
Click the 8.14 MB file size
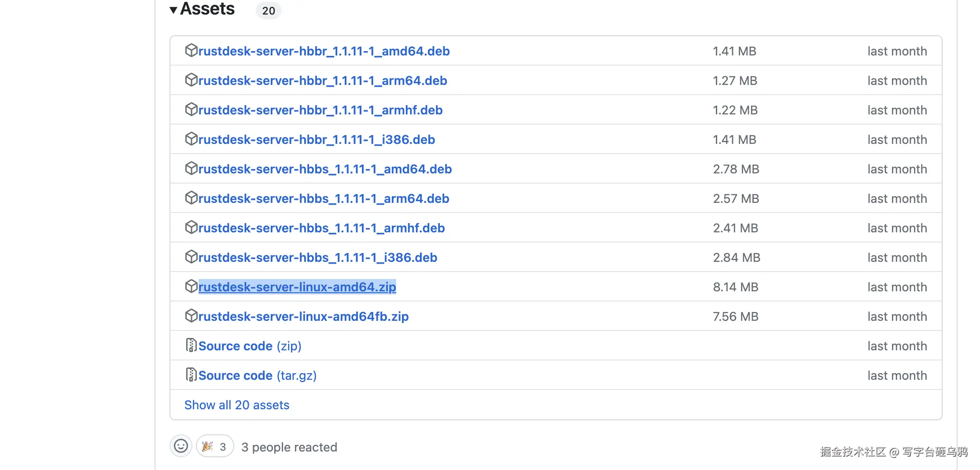pos(736,287)
